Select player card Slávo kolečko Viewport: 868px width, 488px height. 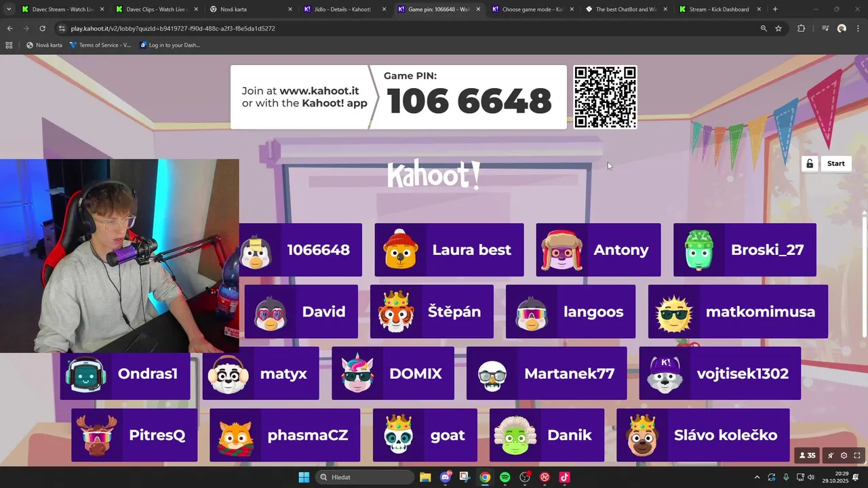coord(703,435)
